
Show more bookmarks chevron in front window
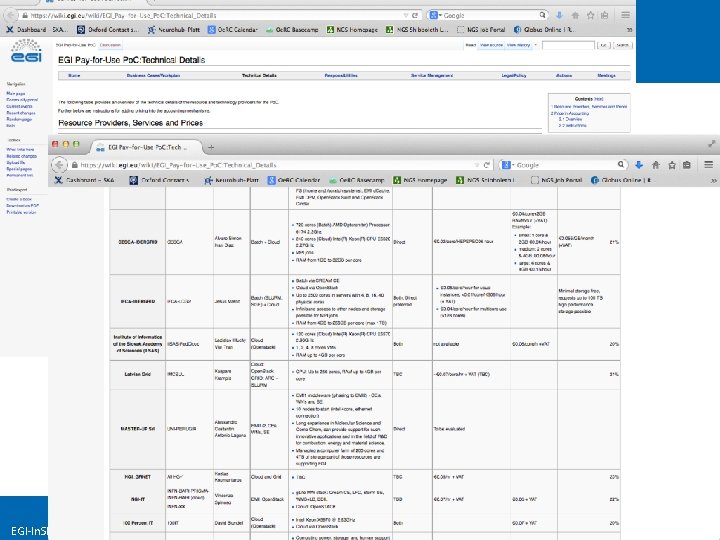point(714,180)
